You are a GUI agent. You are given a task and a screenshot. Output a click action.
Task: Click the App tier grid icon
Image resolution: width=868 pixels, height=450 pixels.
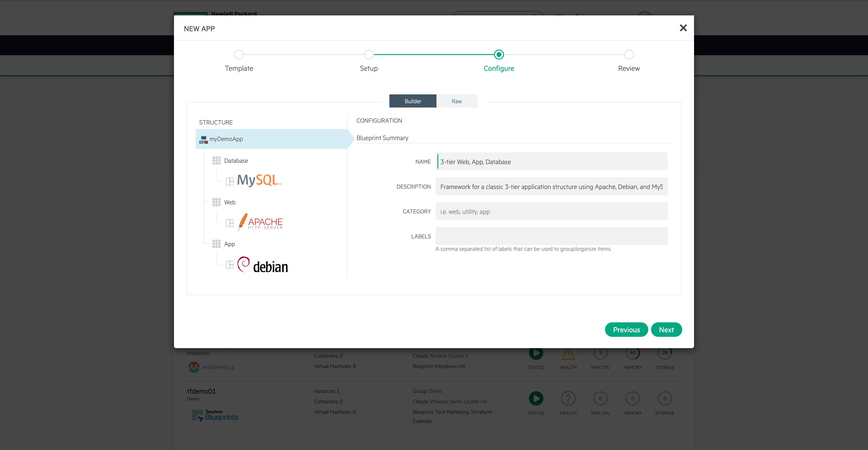(x=216, y=244)
